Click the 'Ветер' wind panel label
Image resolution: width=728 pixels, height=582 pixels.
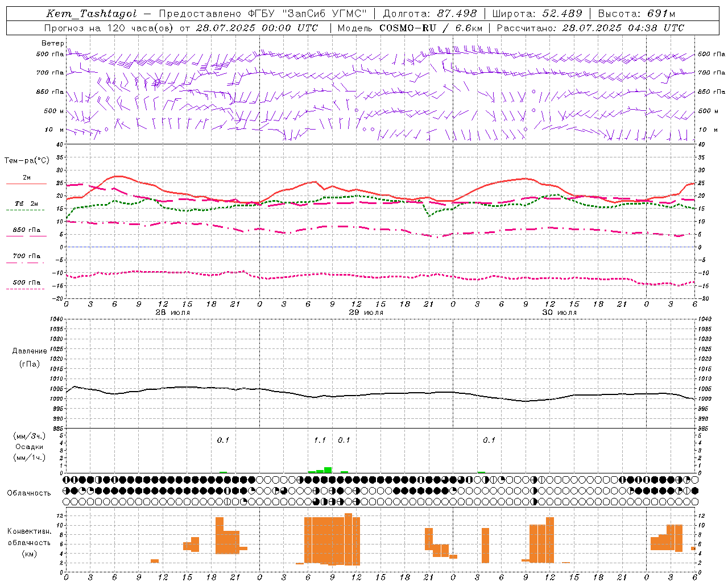coord(53,43)
